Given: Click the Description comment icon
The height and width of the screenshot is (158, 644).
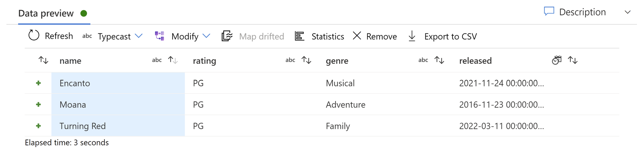Looking at the screenshot, I should pos(549,11).
